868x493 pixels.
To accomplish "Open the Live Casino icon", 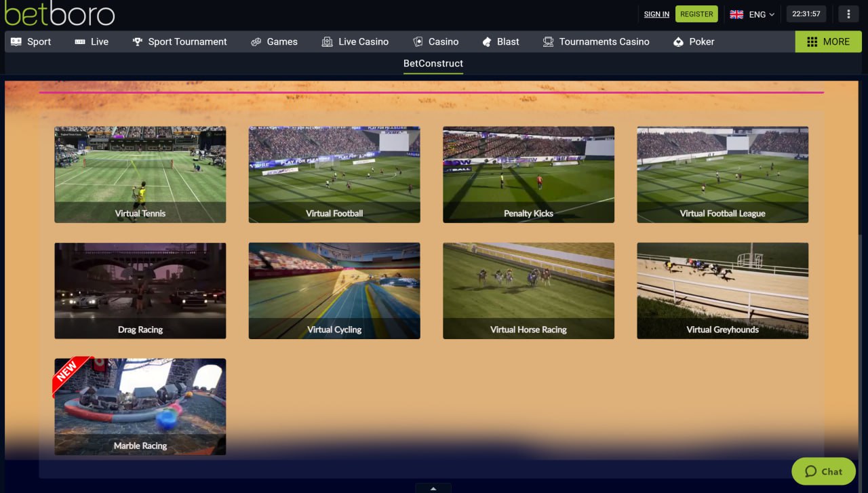I will pyautogui.click(x=326, y=41).
